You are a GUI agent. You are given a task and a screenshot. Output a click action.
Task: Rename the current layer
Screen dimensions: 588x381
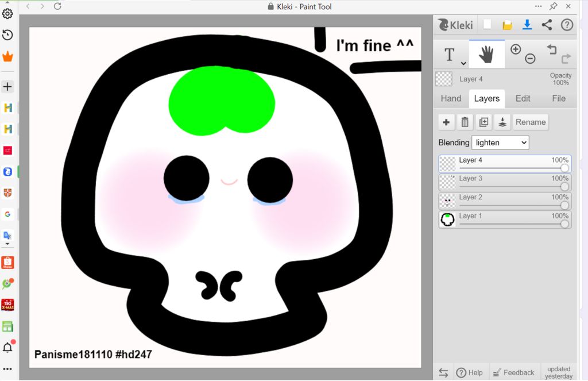coord(531,122)
